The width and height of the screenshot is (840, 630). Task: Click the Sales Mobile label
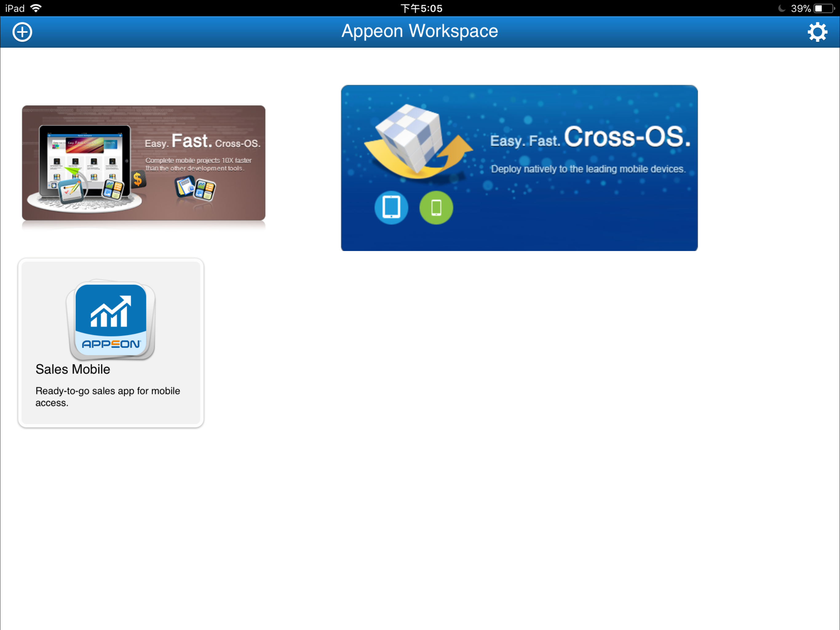click(x=73, y=369)
